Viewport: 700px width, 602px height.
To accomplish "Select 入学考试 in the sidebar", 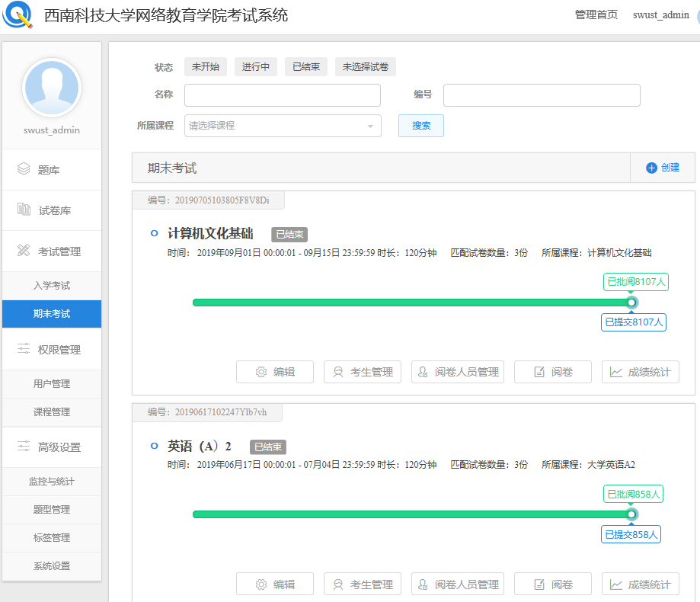I will pos(52,286).
